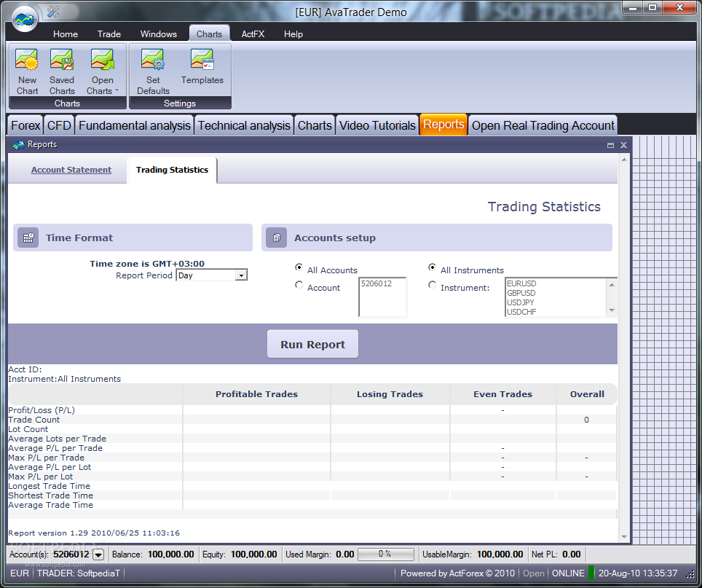Select the single Instrument radio button

point(432,285)
